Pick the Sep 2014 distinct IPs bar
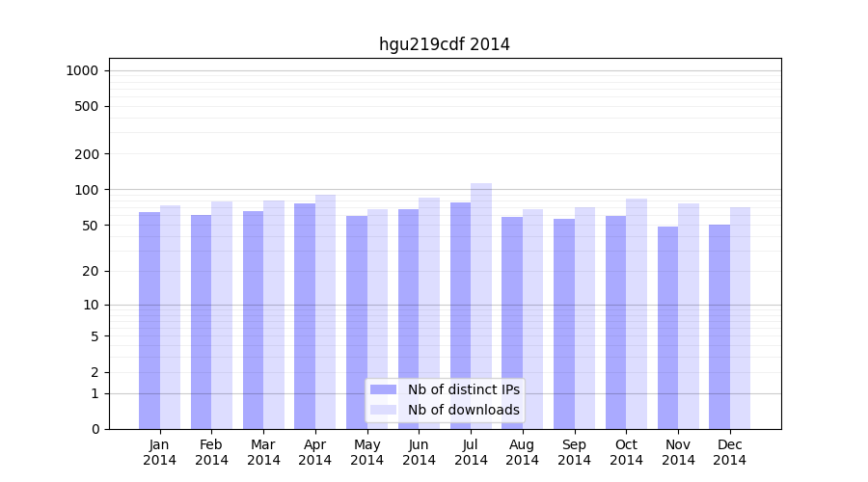Image resolution: width=868 pixels, height=482 pixels. (x=564, y=324)
